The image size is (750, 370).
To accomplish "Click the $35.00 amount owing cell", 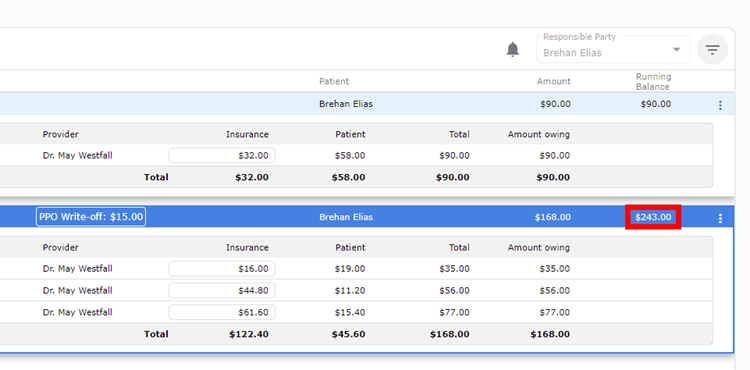I will pyautogui.click(x=555, y=269).
